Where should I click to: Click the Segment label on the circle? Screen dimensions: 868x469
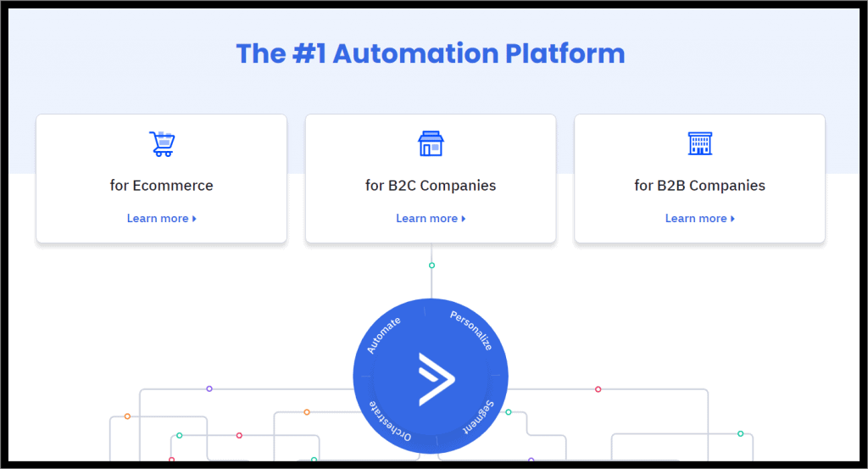pyautogui.click(x=479, y=417)
